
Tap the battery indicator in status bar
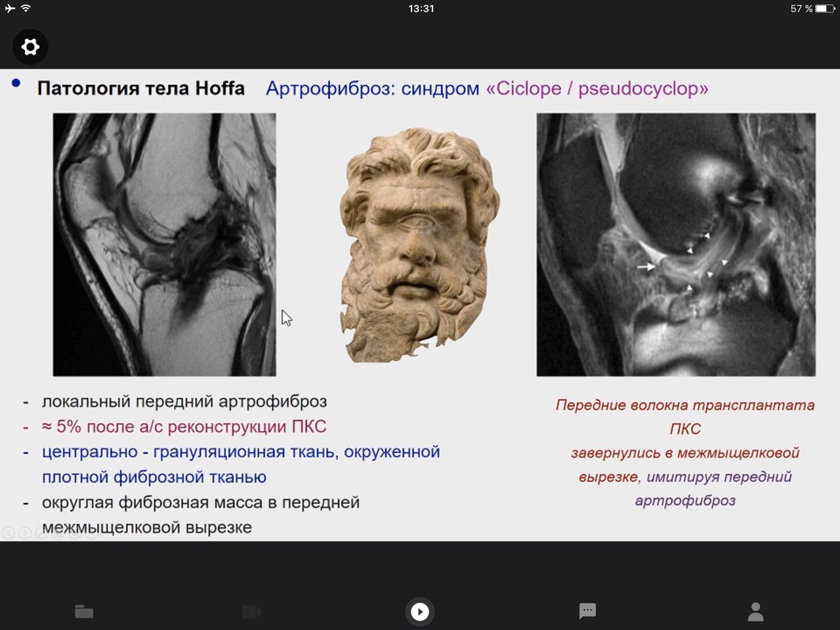(x=825, y=9)
